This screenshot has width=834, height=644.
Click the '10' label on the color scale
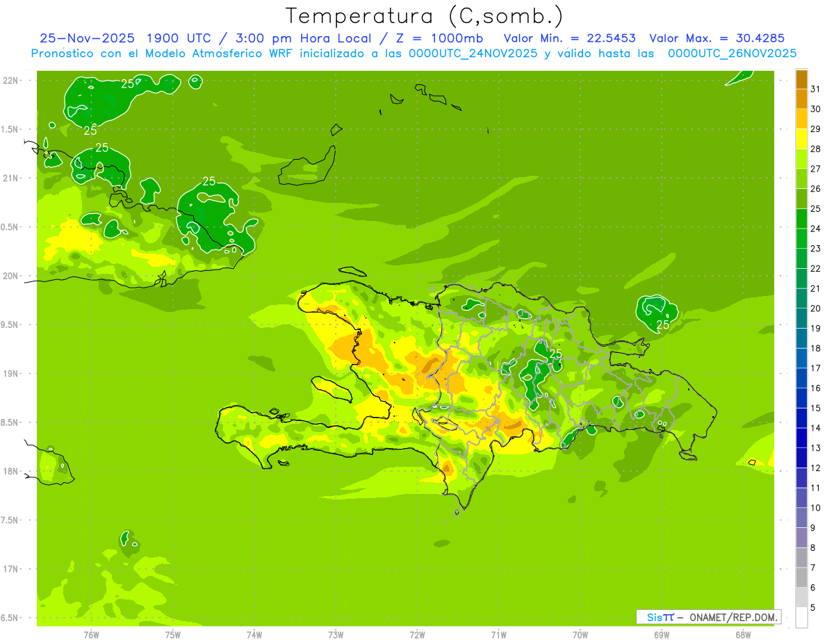816,508
